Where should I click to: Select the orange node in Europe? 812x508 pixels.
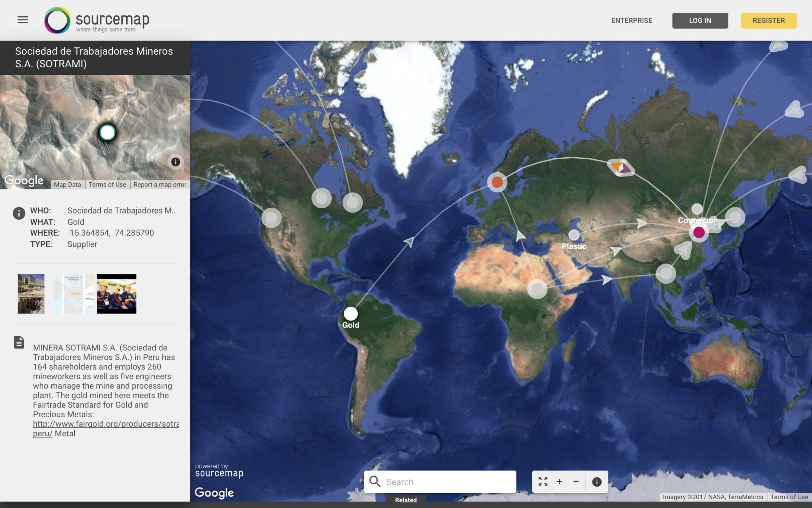[497, 182]
